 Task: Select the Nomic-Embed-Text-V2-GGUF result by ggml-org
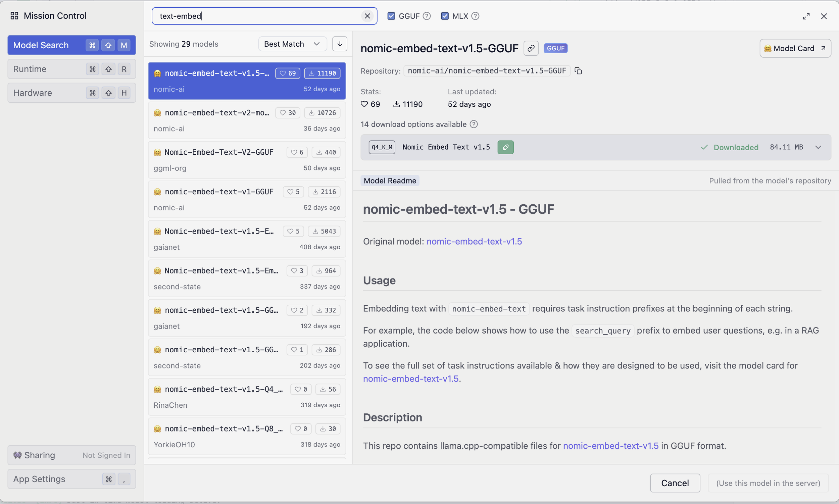click(x=247, y=160)
